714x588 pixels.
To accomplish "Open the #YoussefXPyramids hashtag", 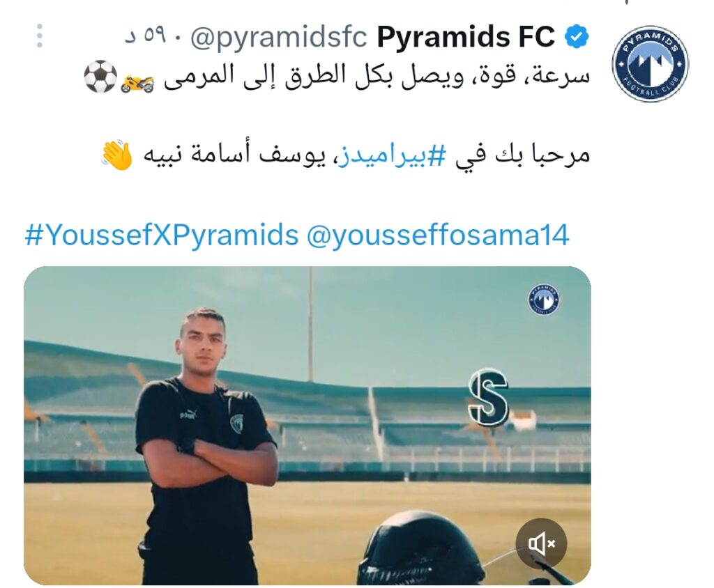I will click(162, 235).
